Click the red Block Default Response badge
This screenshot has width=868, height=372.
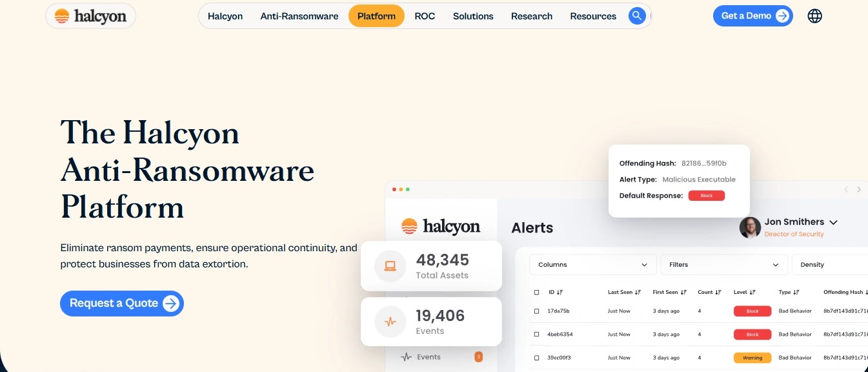point(707,196)
